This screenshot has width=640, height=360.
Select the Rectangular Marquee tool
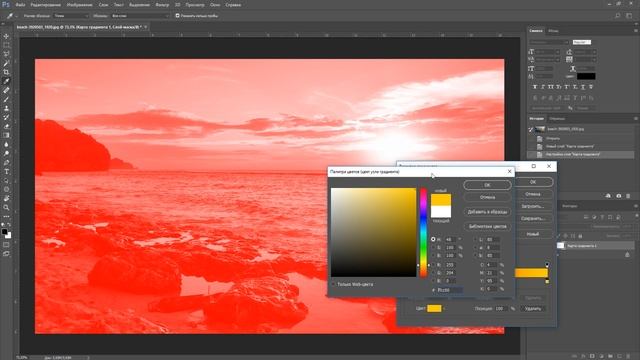(x=6, y=45)
